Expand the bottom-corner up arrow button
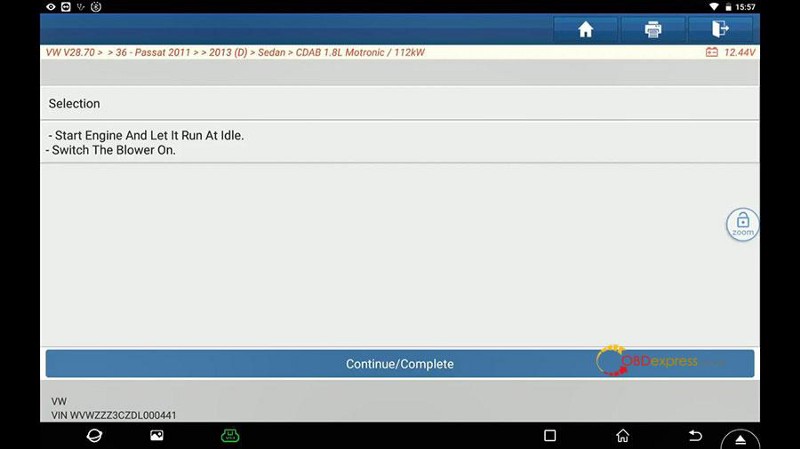 coord(740,439)
